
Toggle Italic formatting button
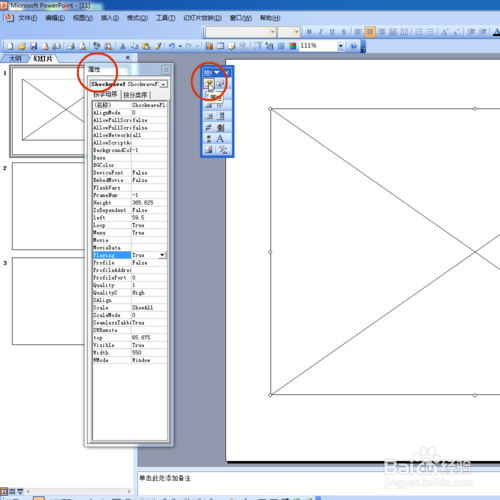tap(320, 32)
